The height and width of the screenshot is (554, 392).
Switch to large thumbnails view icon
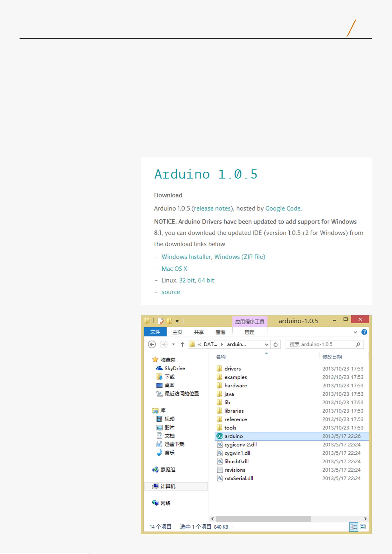pyautogui.click(x=363, y=527)
